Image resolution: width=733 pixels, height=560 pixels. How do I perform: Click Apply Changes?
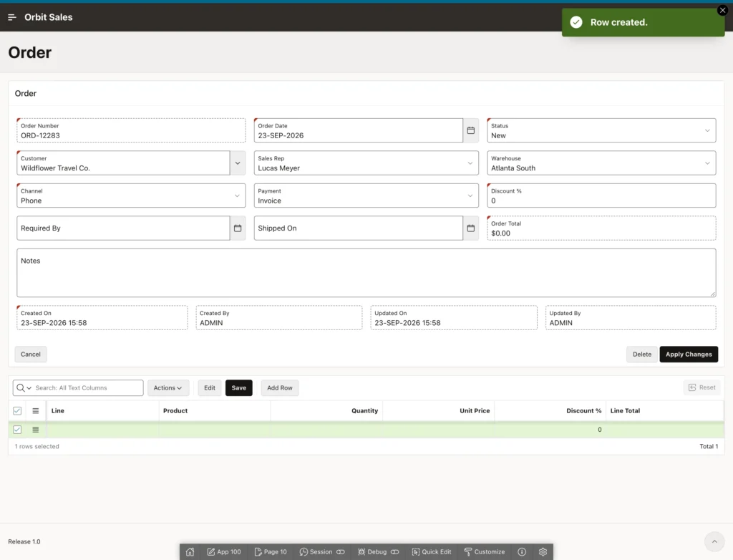(689, 354)
